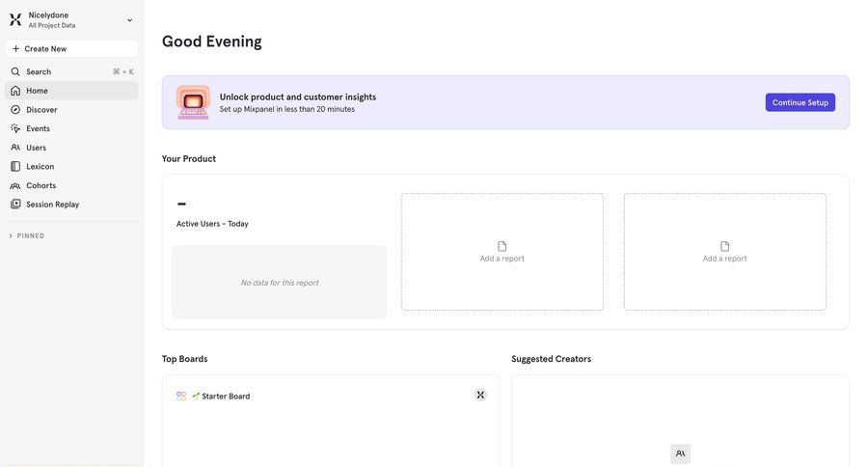Click the Lexicon book icon

coord(15,166)
